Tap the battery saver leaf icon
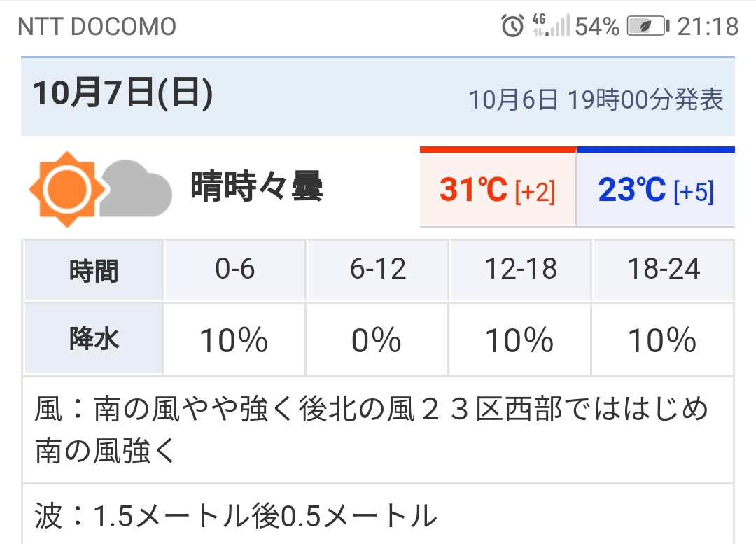The height and width of the screenshot is (544, 756). coord(647,27)
